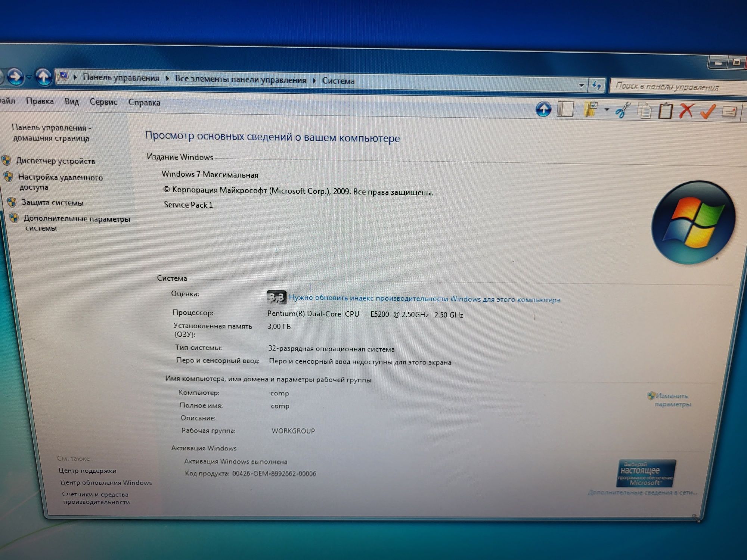Click the shield icon beside Изменить параметры

tap(651, 395)
